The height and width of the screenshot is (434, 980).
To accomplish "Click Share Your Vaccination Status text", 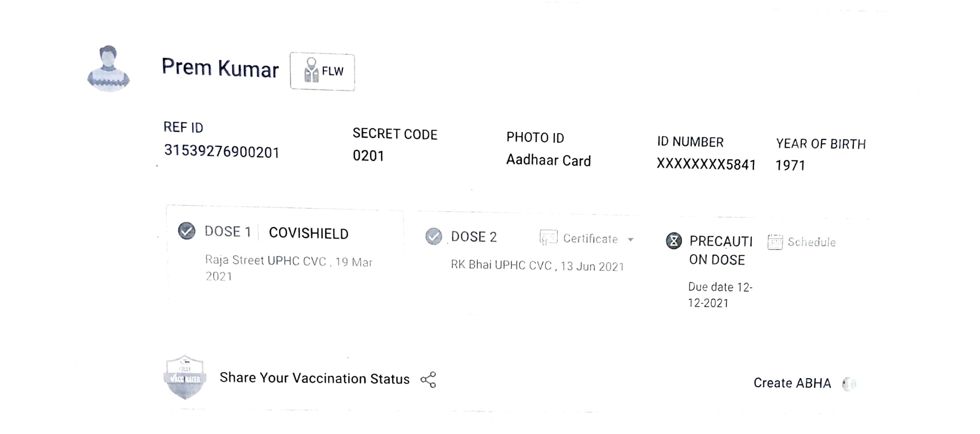I will click(314, 379).
